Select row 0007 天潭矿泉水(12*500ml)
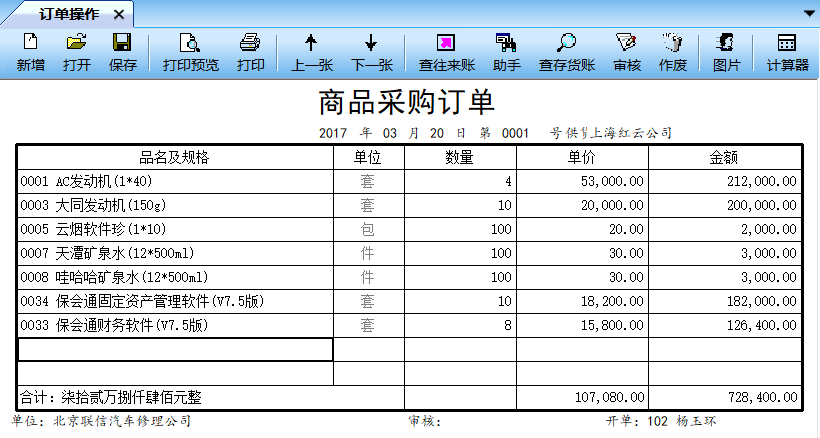This screenshot has width=820, height=438. click(x=175, y=253)
